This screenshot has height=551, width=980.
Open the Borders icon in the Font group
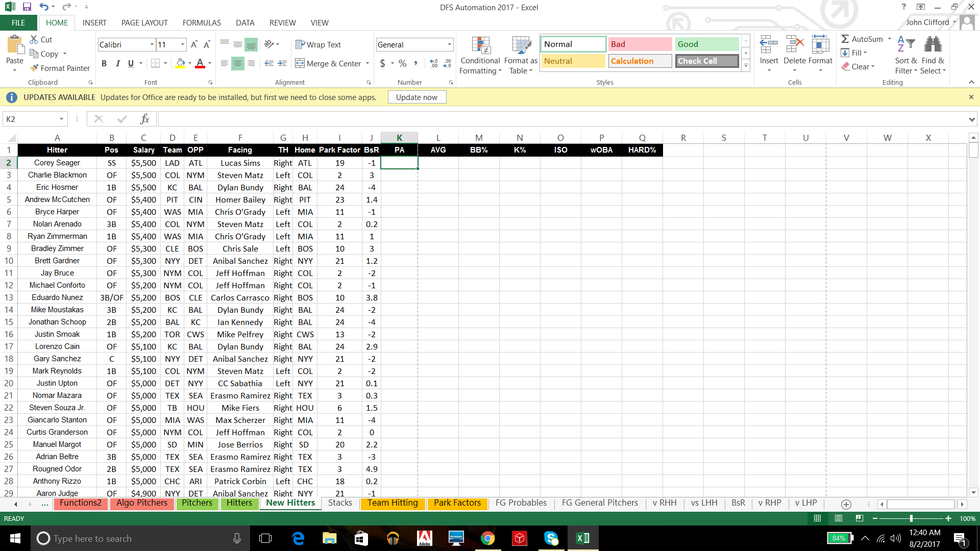[x=156, y=63]
